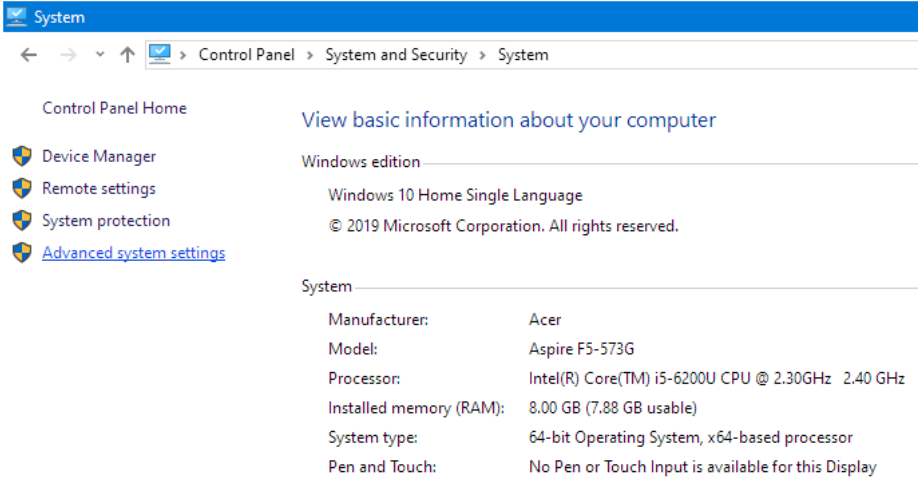Select the Control Panel breadcrumb item
This screenshot has height=485, width=918.
[246, 55]
